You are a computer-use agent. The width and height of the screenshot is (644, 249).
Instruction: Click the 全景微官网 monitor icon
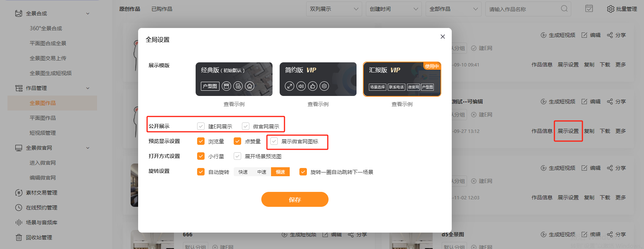[x=19, y=148]
